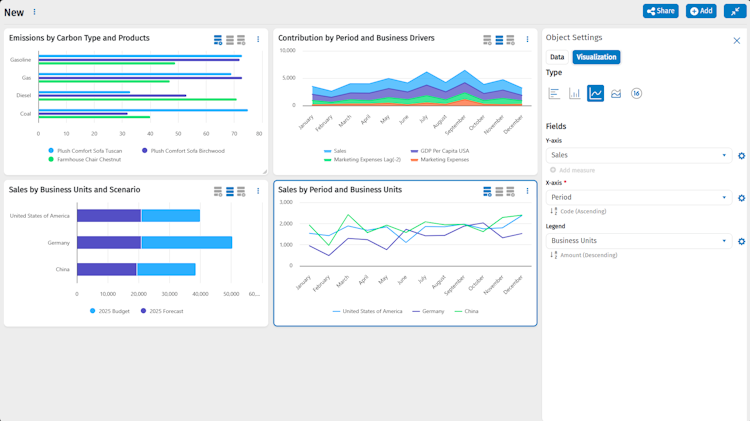Viewport: 750px width, 421px height.
Task: Toggle Plush Comfort Sofa Birchwood legend entry
Action: [x=183, y=151]
